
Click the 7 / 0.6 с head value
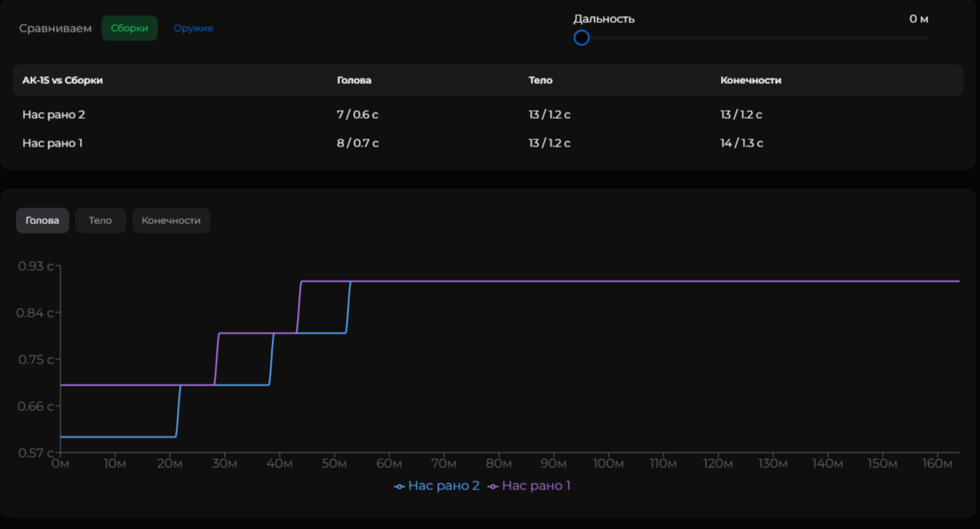point(357,115)
